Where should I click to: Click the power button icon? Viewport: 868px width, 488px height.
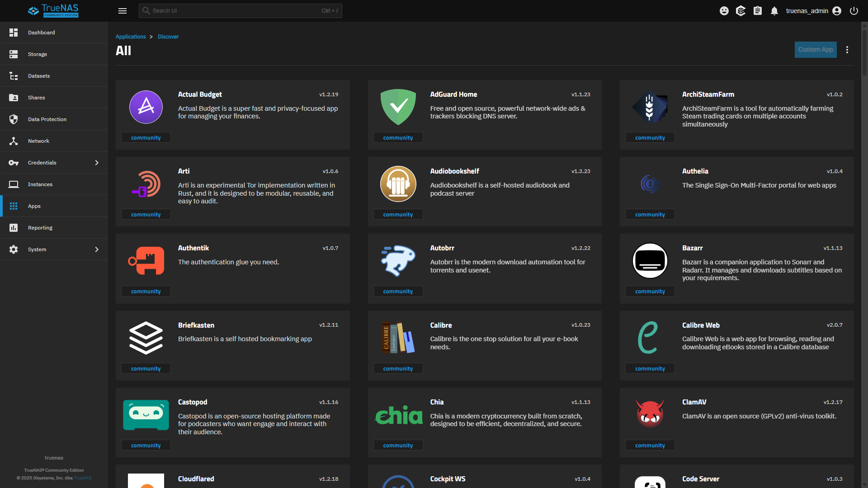[854, 11]
